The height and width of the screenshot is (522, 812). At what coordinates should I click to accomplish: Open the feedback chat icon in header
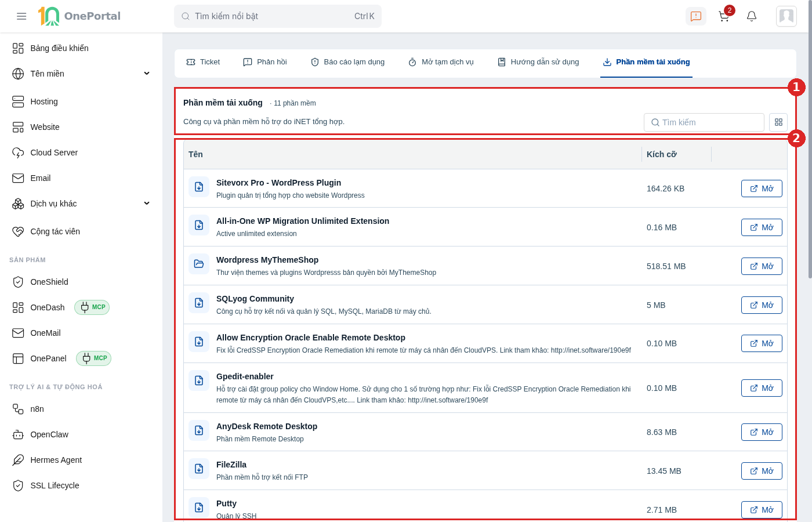696,16
